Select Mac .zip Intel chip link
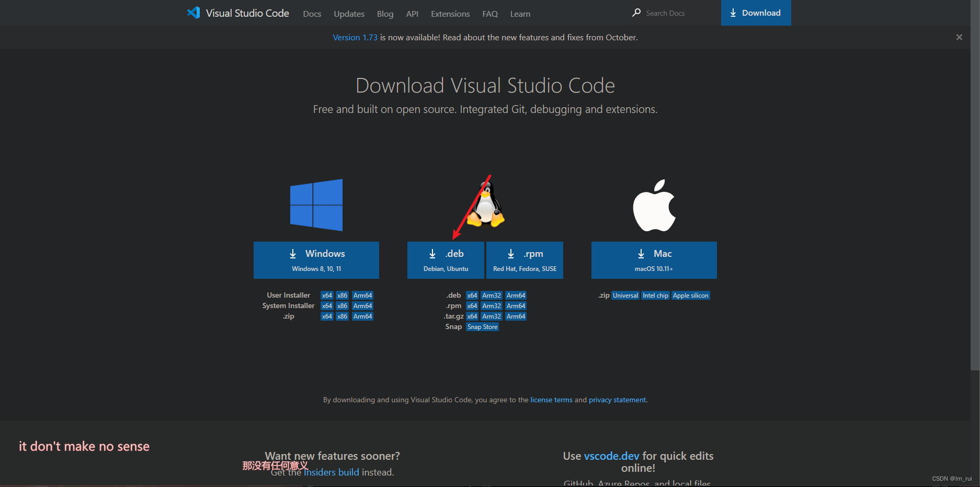Viewport: 980px width, 487px height. point(656,296)
